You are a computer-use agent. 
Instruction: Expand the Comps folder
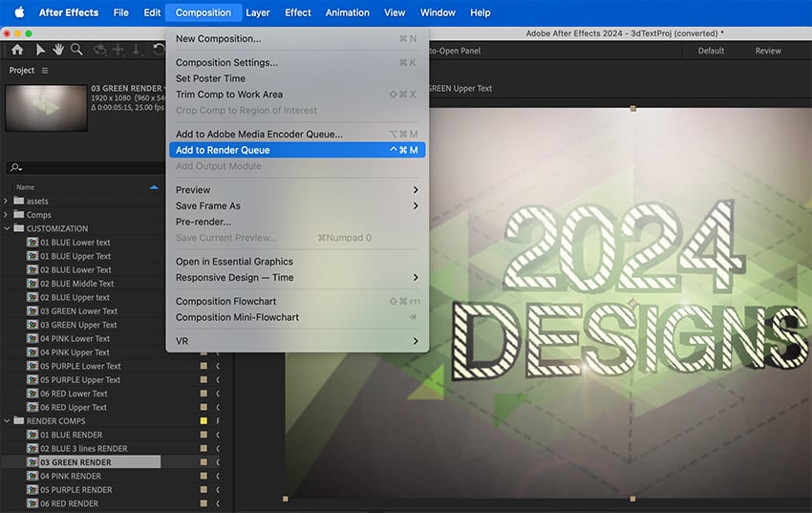pos(6,214)
